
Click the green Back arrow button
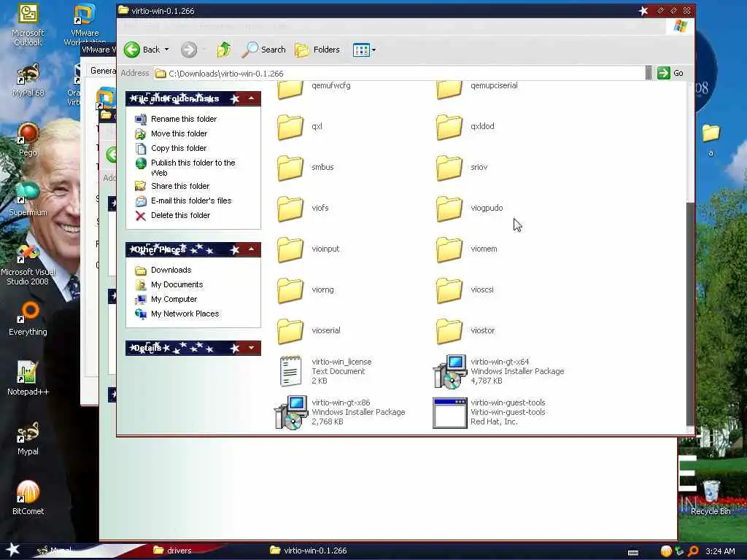(132, 50)
